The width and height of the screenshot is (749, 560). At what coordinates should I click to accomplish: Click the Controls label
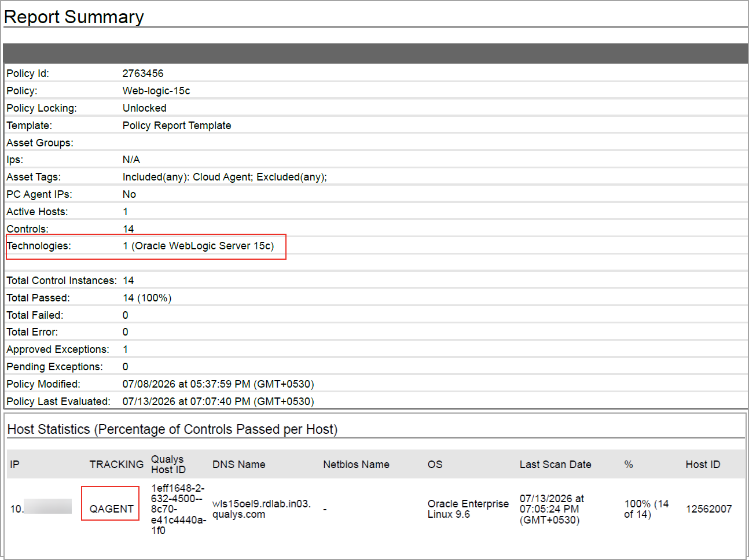pyautogui.click(x=27, y=229)
